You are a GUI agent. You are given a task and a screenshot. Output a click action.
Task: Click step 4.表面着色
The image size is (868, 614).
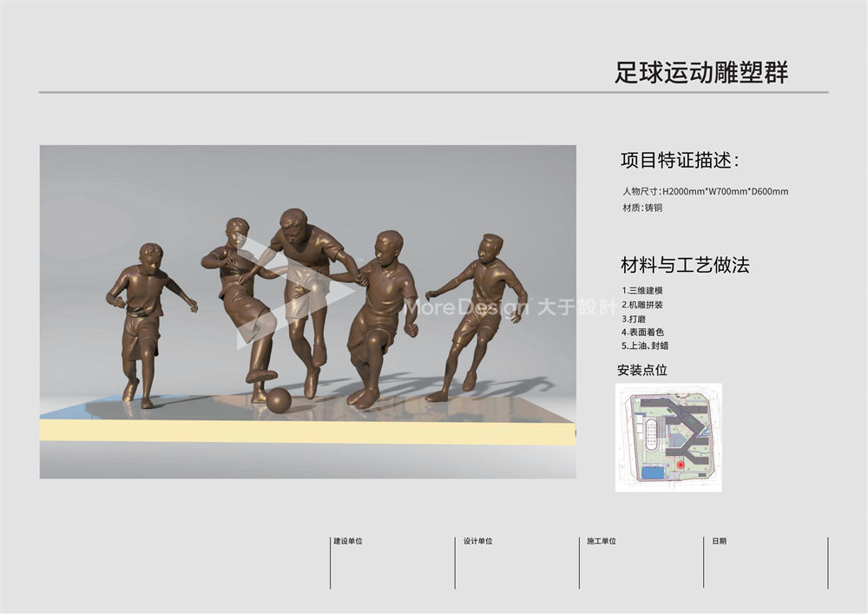coord(642,333)
